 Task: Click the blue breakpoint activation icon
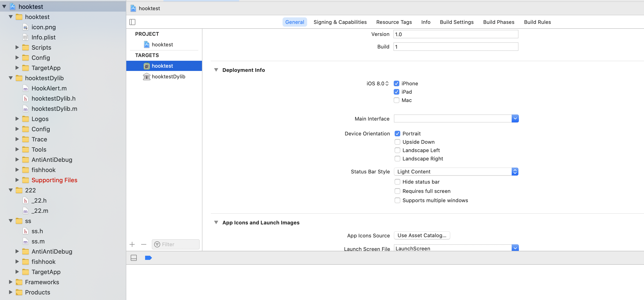148,258
